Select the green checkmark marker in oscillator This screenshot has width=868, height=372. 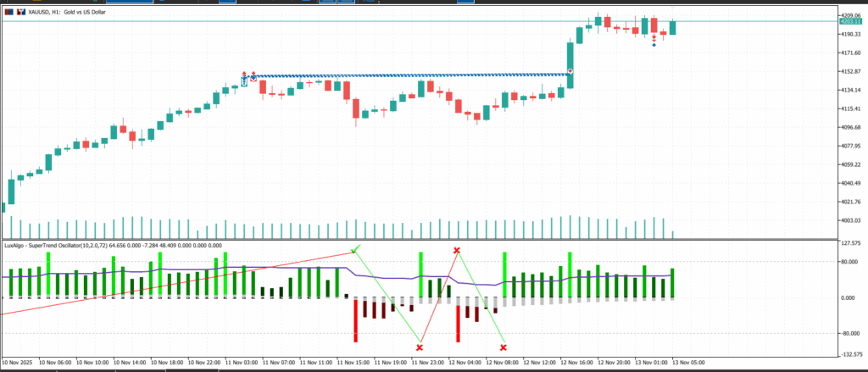pos(355,248)
